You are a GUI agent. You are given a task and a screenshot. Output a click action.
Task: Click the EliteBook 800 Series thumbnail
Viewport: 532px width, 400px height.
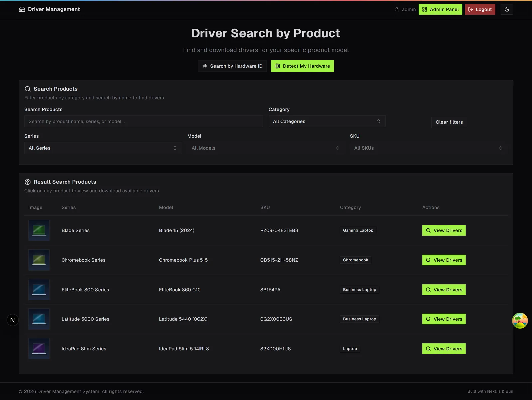(39, 290)
